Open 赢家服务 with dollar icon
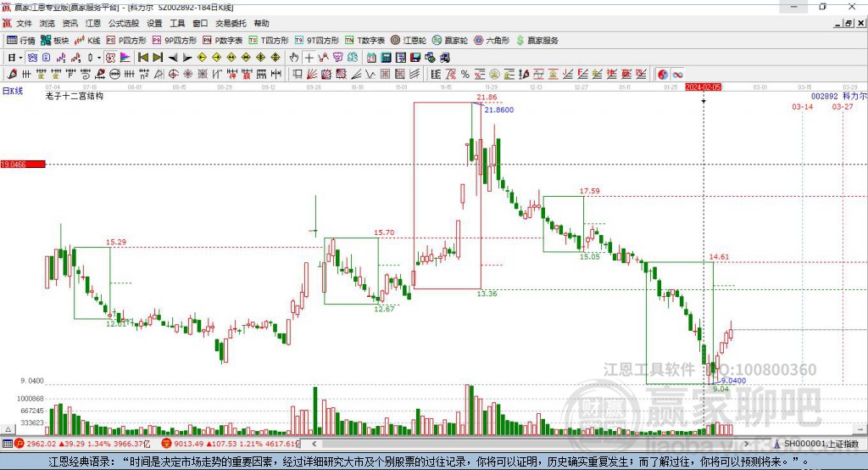 tap(537, 41)
